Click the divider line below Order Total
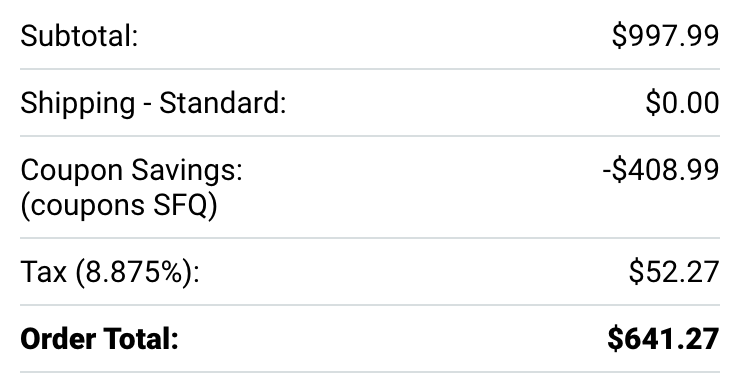736x376 pixels. (x=370, y=373)
